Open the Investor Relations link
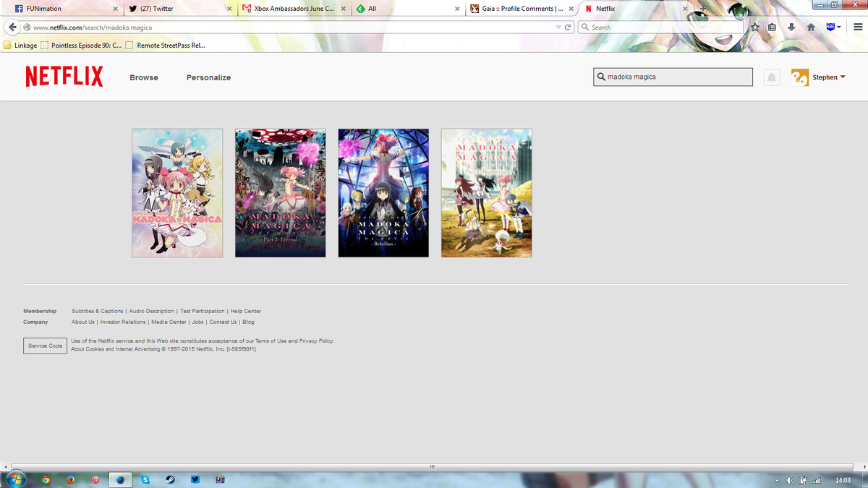This screenshot has width=868, height=488. (x=123, y=322)
